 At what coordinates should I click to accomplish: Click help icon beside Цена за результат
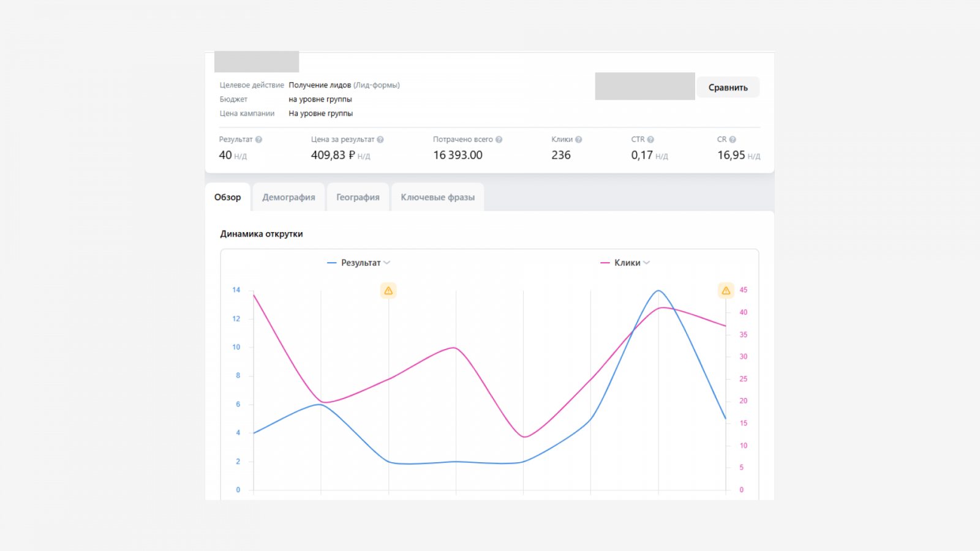tap(380, 140)
